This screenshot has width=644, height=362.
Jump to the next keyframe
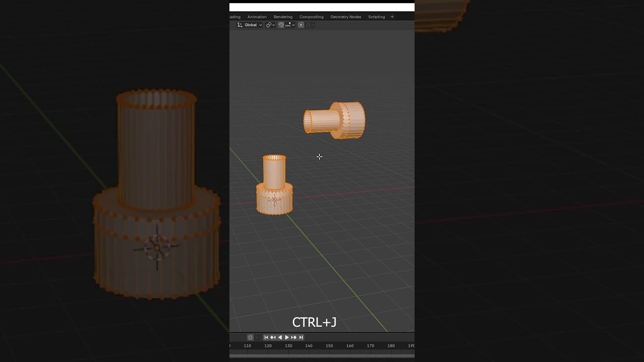[294, 337]
